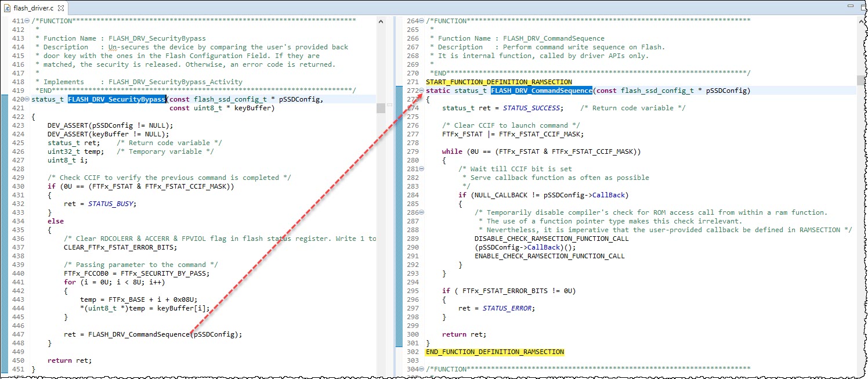The image size is (868, 379).
Task: Click the Check CCIF comment on line 429
Action: click(x=169, y=178)
